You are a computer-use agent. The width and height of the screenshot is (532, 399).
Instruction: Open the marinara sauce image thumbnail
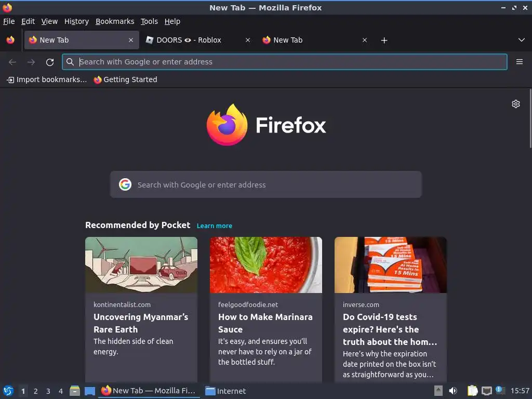[x=265, y=265]
